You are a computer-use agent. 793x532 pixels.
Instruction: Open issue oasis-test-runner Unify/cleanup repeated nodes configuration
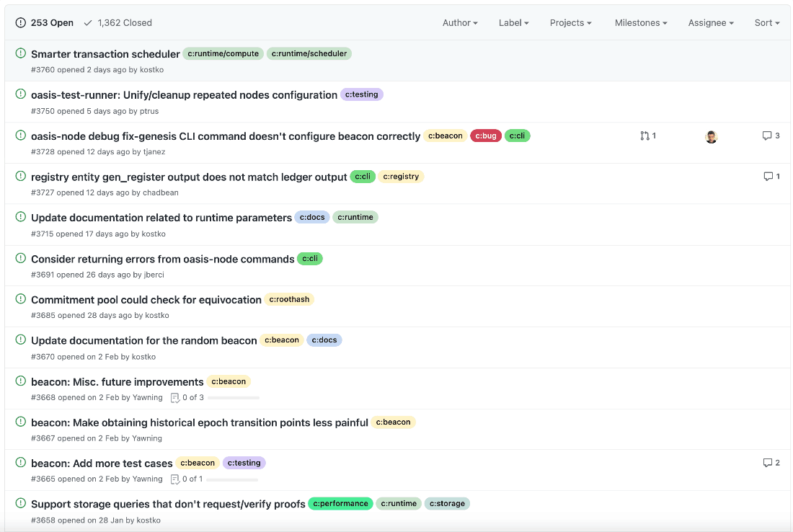[184, 95]
